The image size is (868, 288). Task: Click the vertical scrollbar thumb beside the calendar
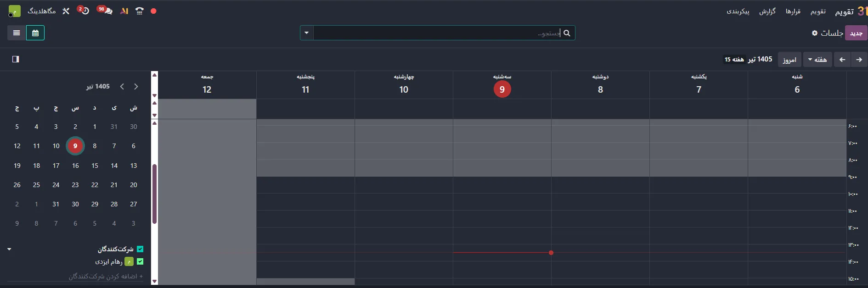[x=155, y=194]
